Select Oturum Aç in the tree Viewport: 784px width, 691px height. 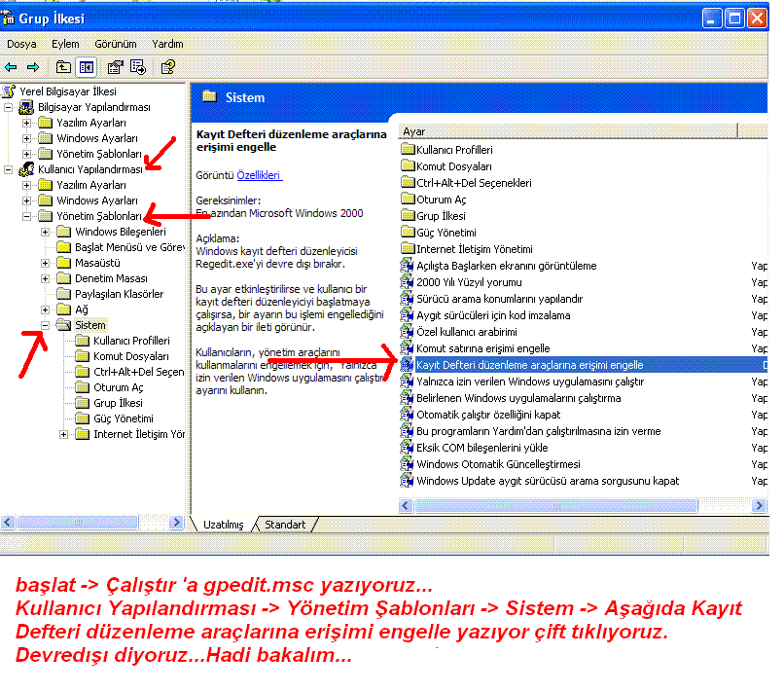tap(118, 387)
